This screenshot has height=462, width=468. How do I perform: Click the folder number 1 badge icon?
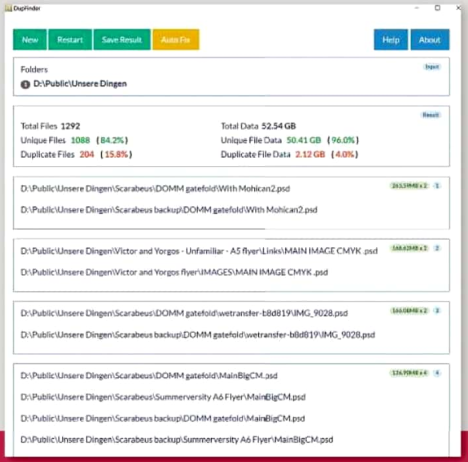point(25,84)
